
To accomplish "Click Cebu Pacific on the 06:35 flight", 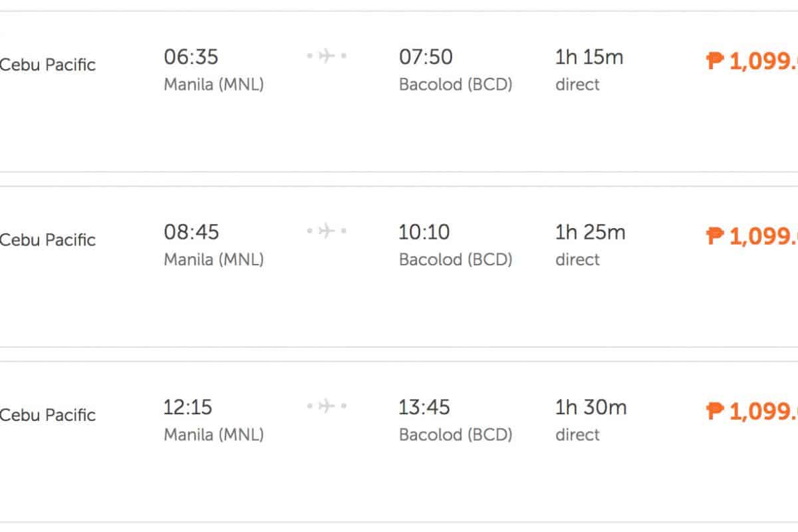I will coord(48,65).
